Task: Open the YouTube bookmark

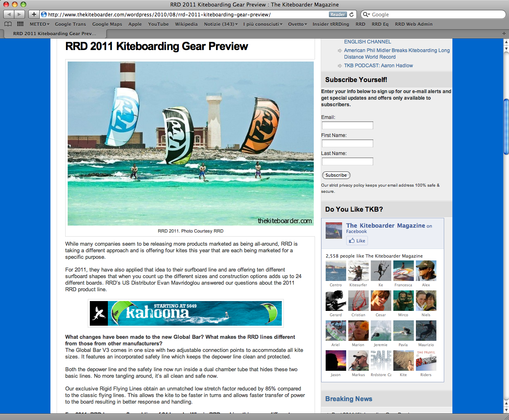Action: pyautogui.click(x=158, y=24)
